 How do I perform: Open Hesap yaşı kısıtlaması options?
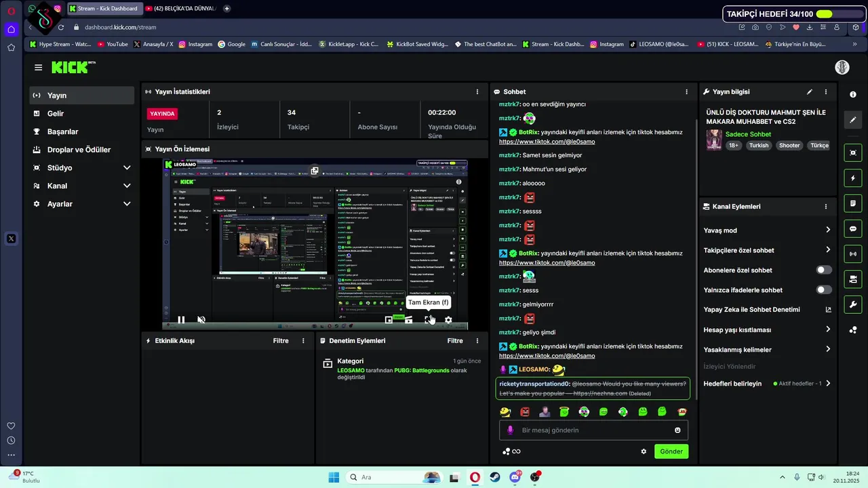pos(767,330)
